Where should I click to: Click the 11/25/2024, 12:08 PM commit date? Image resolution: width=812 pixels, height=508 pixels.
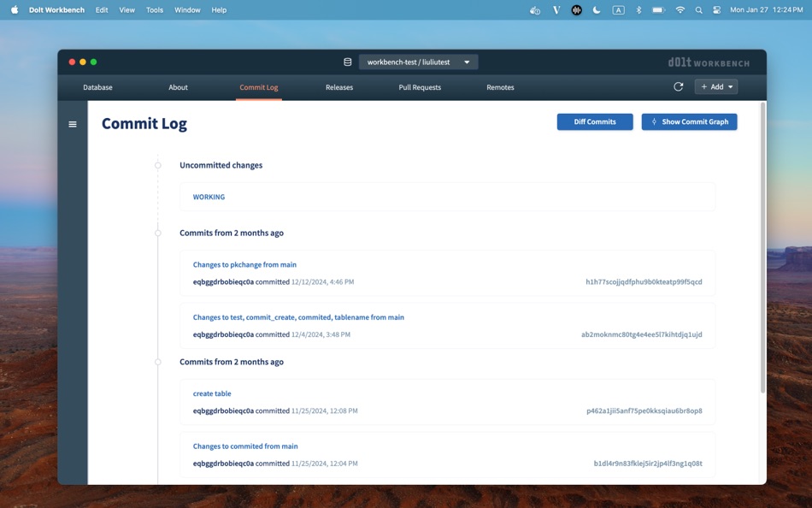324,411
